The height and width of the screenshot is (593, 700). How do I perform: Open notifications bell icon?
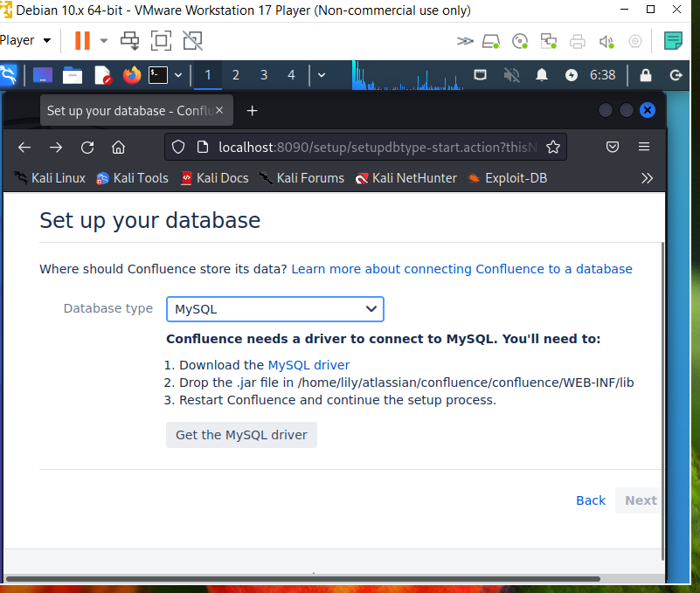pos(542,75)
